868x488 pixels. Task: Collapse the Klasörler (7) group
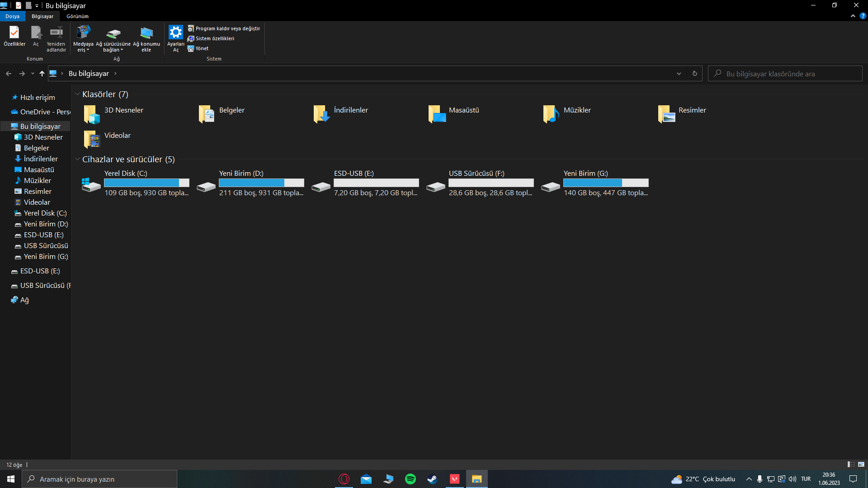77,94
